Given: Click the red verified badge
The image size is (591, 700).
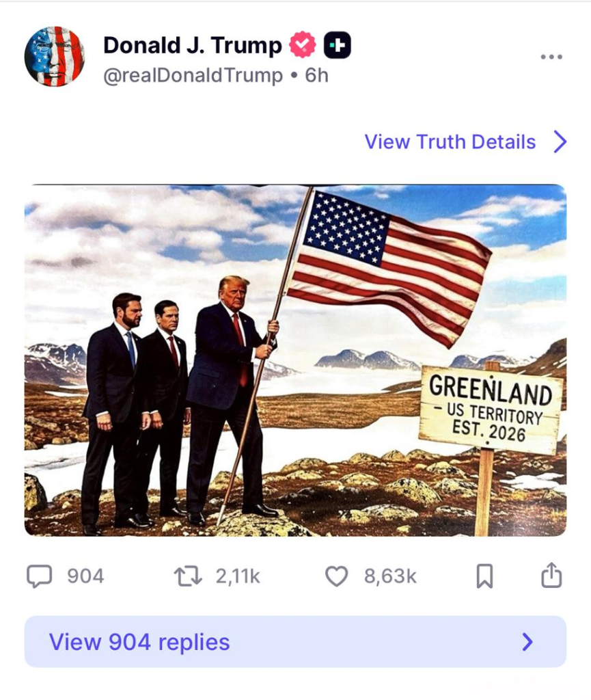Looking at the screenshot, I should [303, 44].
